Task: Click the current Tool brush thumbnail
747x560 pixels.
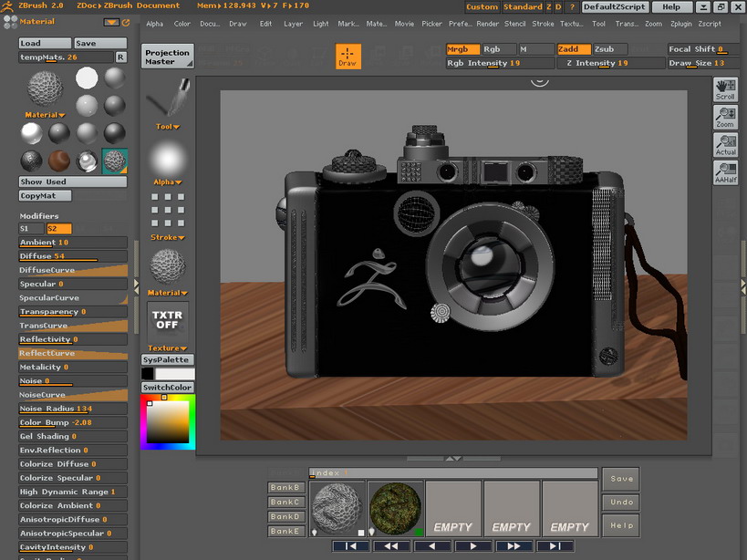Action: click(x=168, y=99)
